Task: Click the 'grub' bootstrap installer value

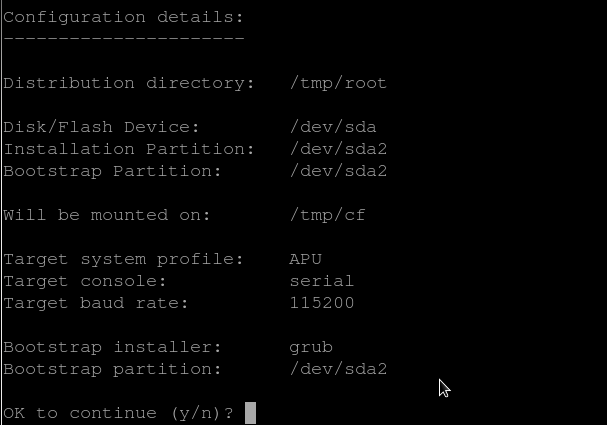Action: [x=311, y=347]
